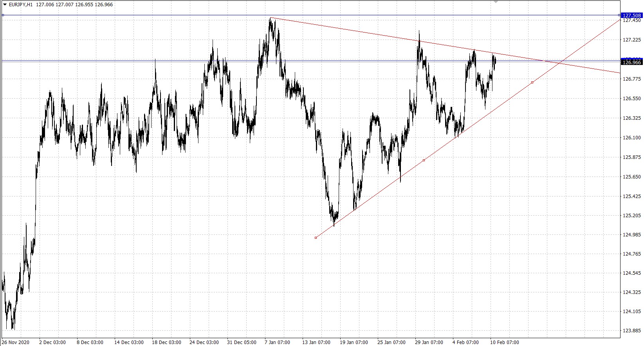The height and width of the screenshot is (346, 644).
Task: Click the 125.875 price scale label
Action: (632, 157)
